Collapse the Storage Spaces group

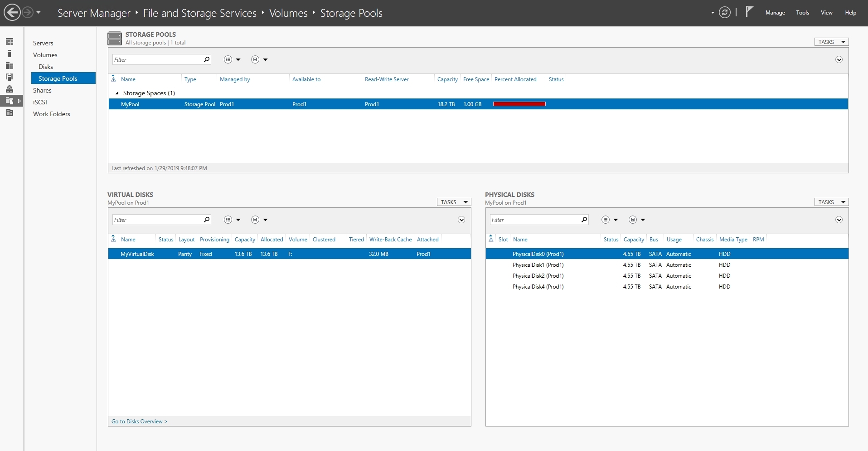click(x=116, y=93)
